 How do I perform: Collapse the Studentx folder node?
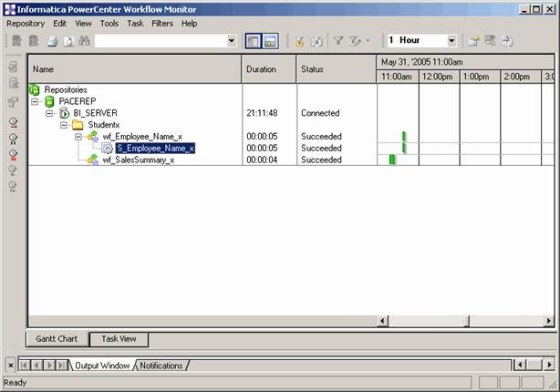click(64, 125)
